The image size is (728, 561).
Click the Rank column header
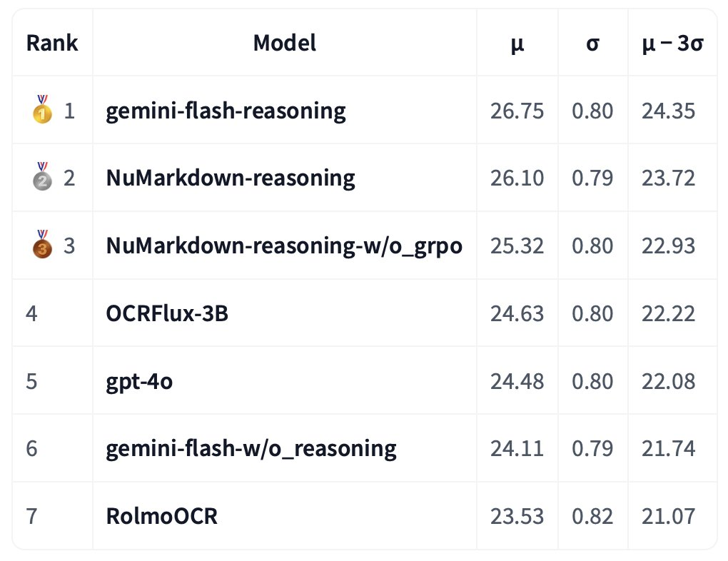tap(52, 43)
